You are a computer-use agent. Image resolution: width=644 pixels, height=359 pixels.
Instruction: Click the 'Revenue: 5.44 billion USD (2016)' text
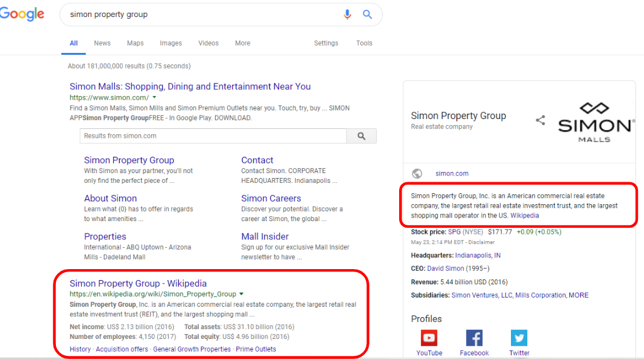459,282
